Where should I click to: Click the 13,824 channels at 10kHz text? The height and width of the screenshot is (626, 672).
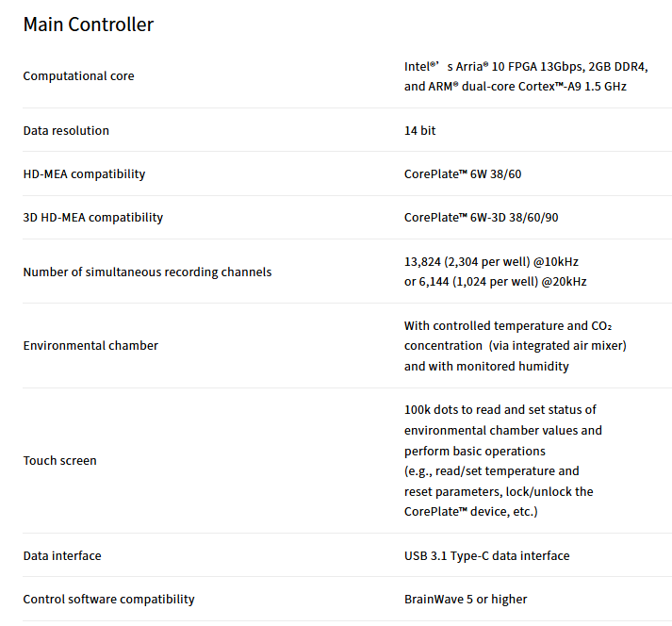(491, 261)
